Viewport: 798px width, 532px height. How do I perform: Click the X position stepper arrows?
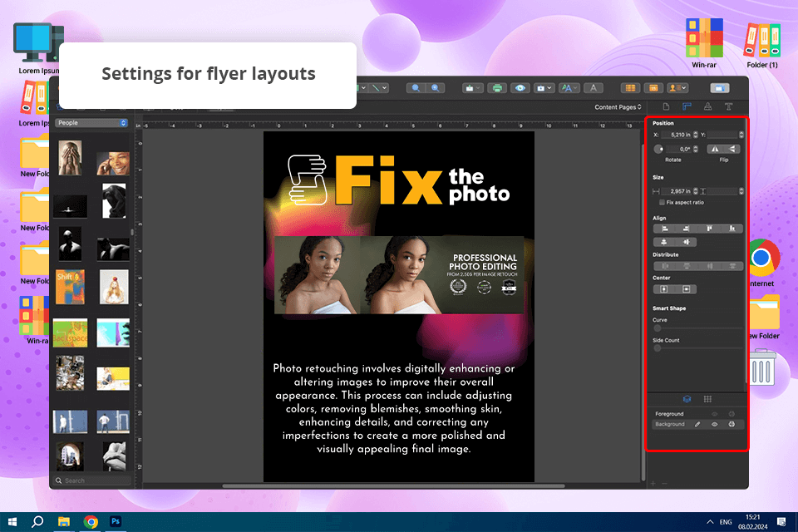click(x=695, y=135)
